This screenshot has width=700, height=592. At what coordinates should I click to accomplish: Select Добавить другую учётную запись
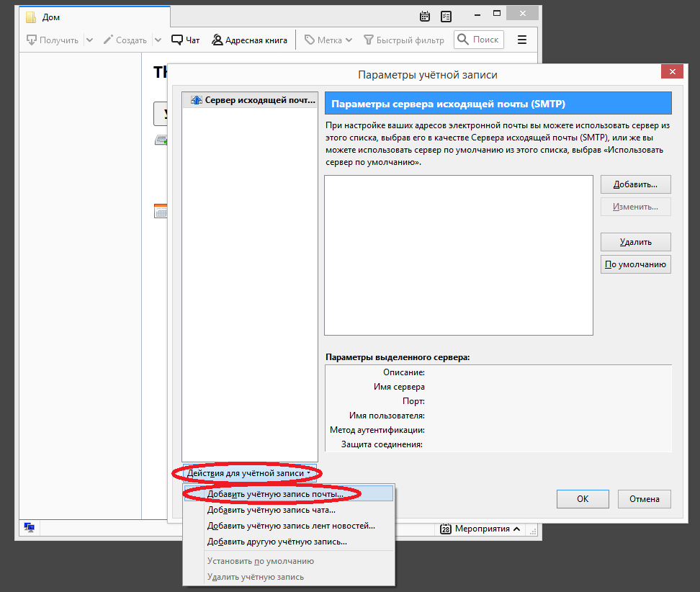277,542
